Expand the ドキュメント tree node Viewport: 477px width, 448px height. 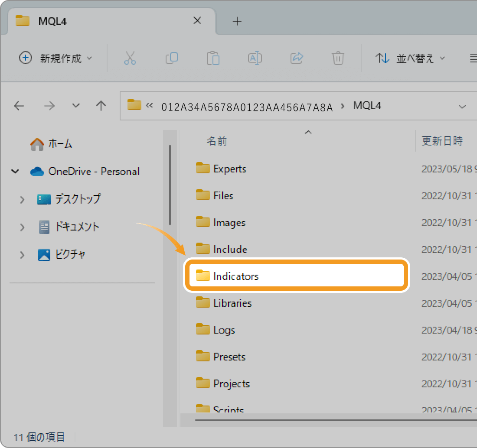point(22,227)
